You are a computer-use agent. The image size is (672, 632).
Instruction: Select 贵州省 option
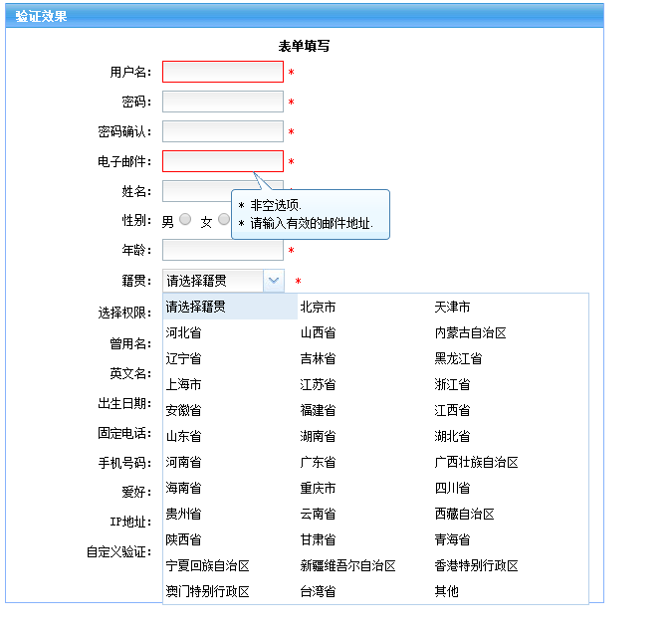click(183, 514)
